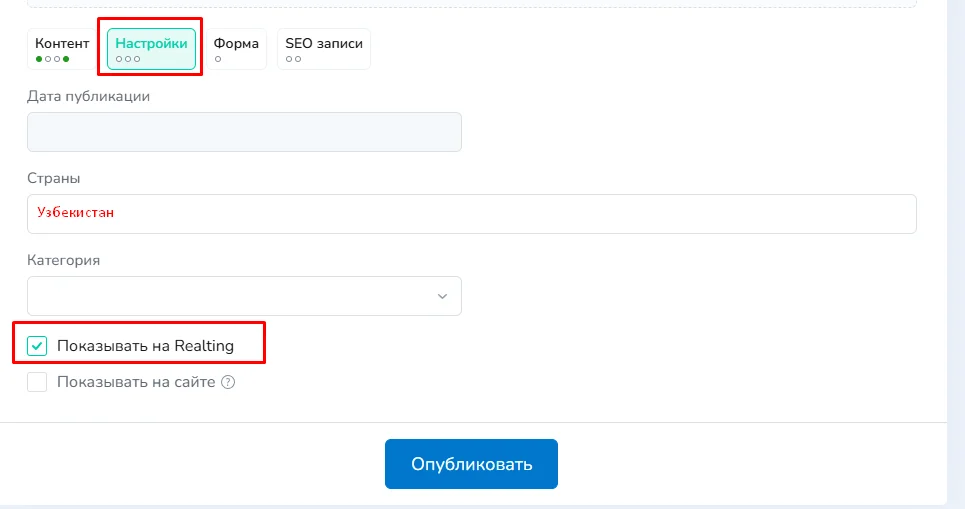Focus the Дата публикации field
Screen dimensions: 965x509
point(244,132)
